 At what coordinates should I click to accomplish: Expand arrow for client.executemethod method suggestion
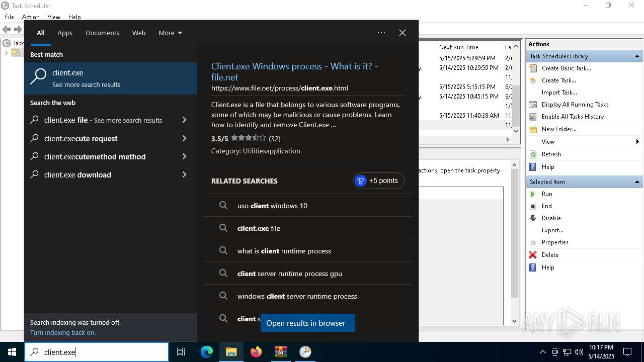tap(184, 156)
